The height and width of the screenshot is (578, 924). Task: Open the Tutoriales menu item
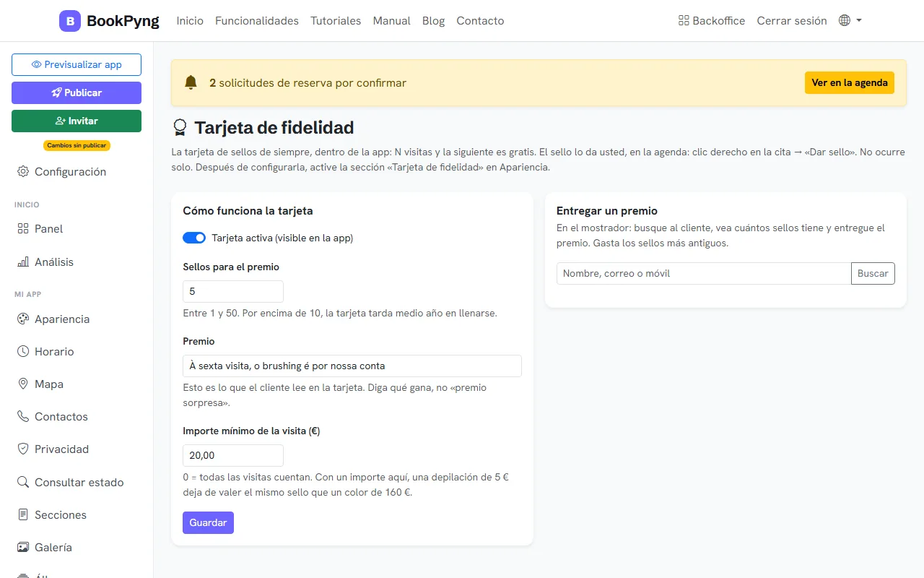coord(336,21)
